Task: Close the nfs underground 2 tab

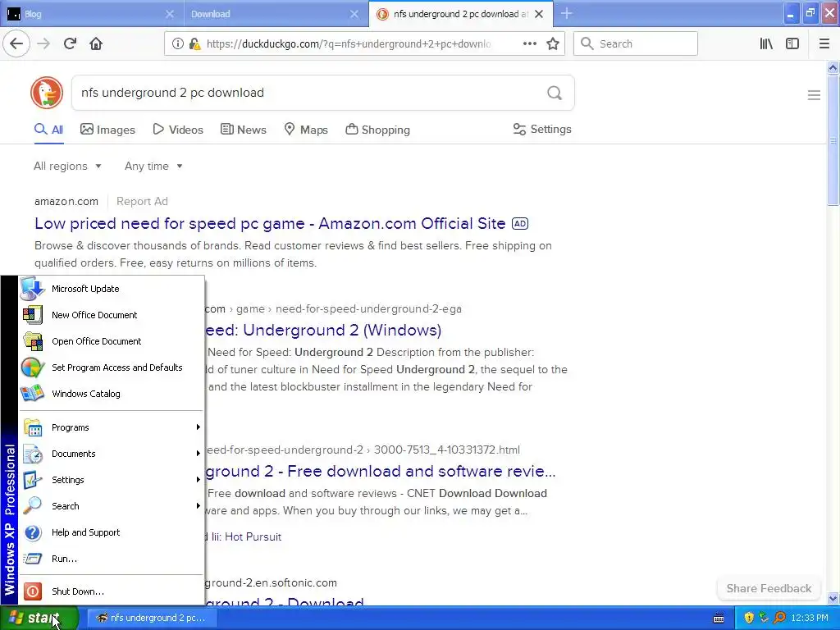Action: pyautogui.click(x=539, y=14)
